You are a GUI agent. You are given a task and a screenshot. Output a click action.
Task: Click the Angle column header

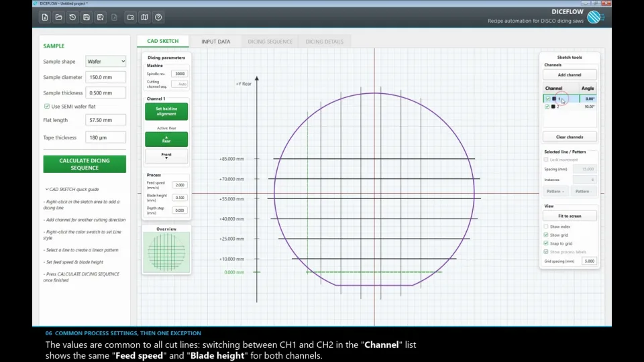(x=588, y=88)
